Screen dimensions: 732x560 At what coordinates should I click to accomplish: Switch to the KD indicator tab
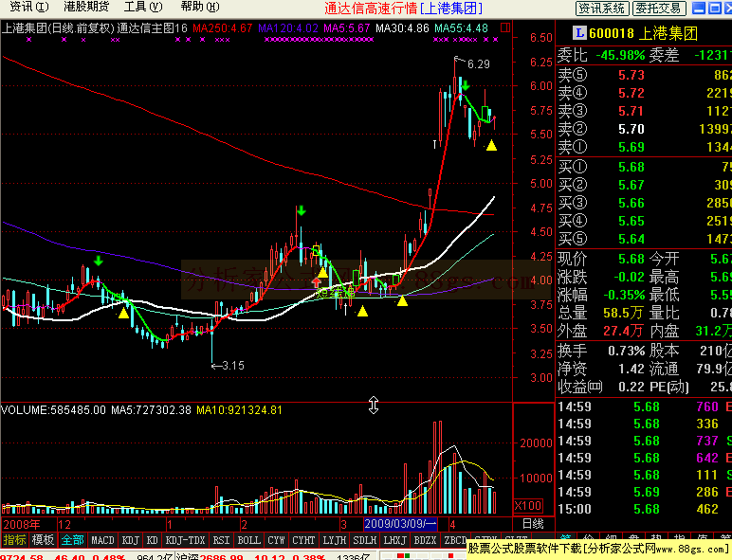[153, 540]
